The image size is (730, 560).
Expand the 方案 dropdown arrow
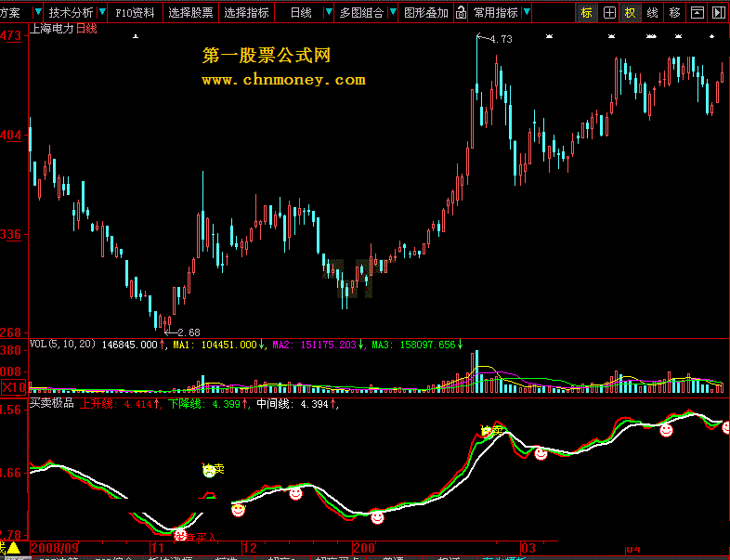(x=38, y=12)
